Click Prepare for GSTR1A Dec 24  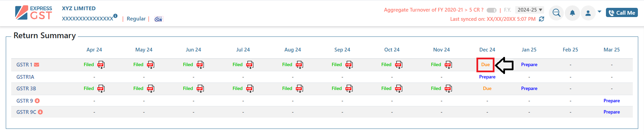click(x=487, y=77)
